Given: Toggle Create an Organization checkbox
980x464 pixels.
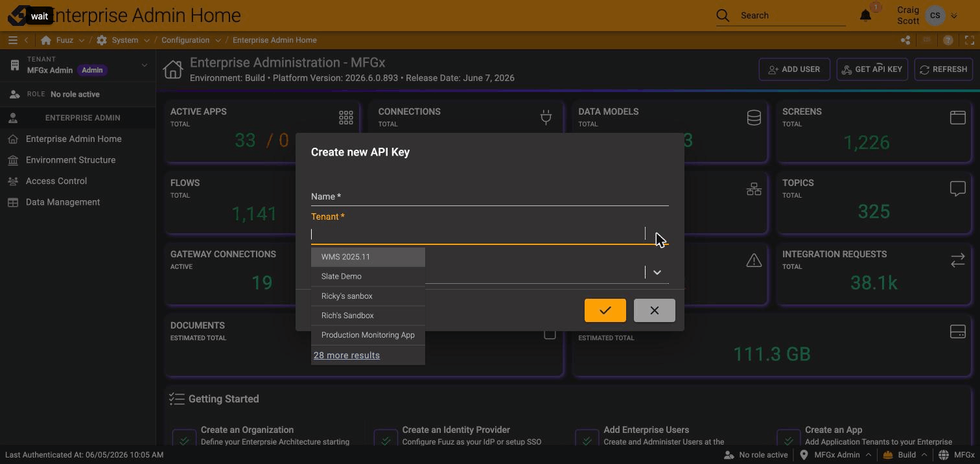Looking at the screenshot, I should [184, 440].
